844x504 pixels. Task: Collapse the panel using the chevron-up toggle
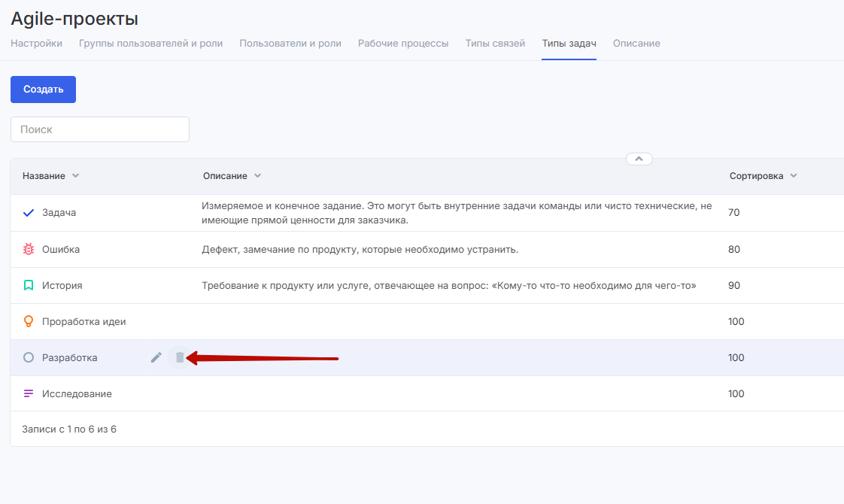click(x=639, y=159)
